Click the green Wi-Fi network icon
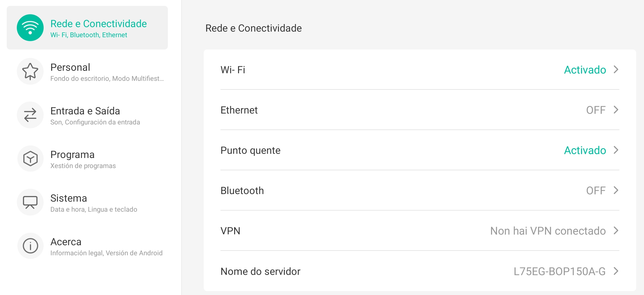Image resolution: width=644 pixels, height=295 pixels. tap(30, 28)
